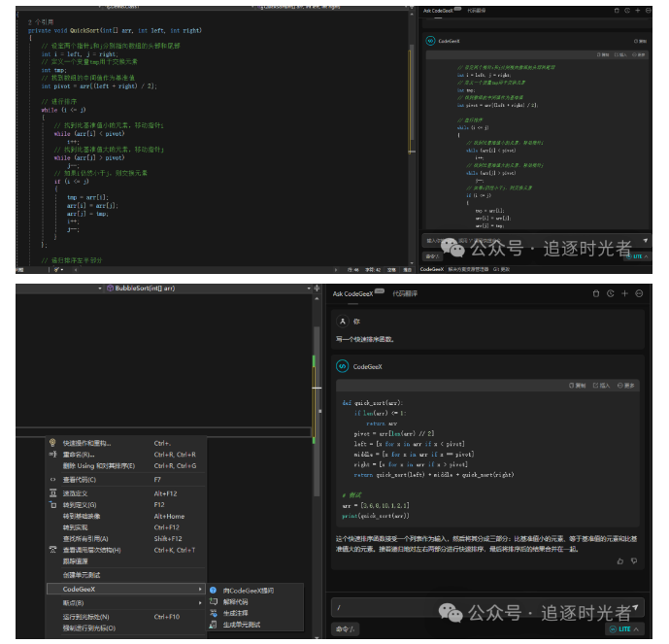The width and height of the screenshot is (669, 644).
Task: Click the 命令 / button in lower panel
Action: [345, 629]
